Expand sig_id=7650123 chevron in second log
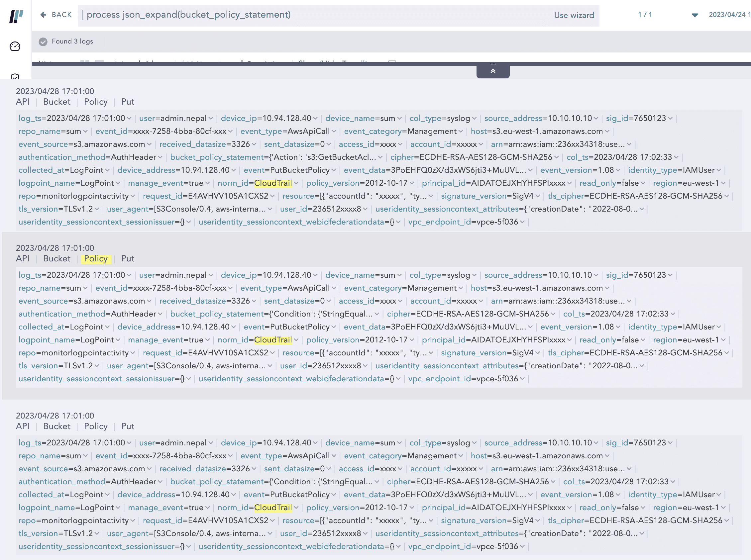 click(x=670, y=275)
